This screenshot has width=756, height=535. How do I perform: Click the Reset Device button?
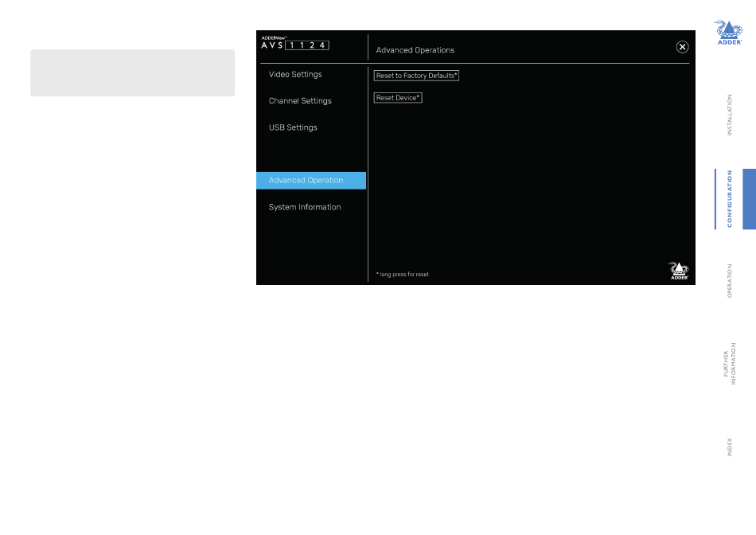[398, 98]
